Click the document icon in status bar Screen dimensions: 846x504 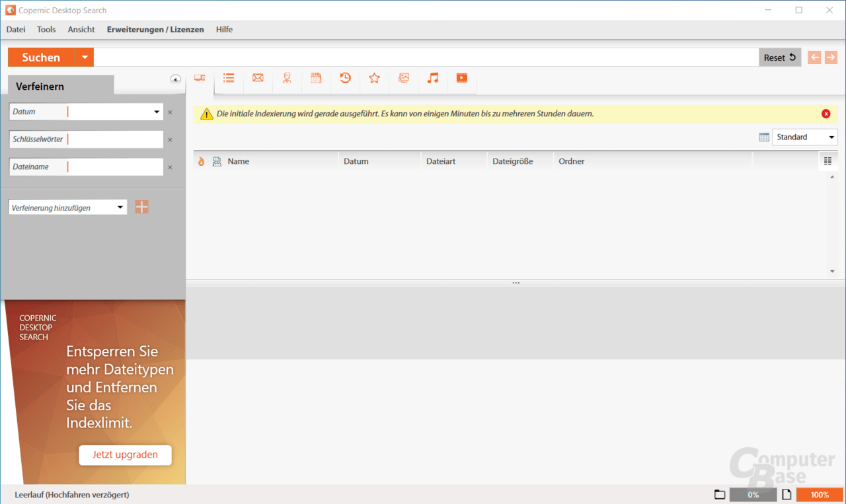click(787, 495)
